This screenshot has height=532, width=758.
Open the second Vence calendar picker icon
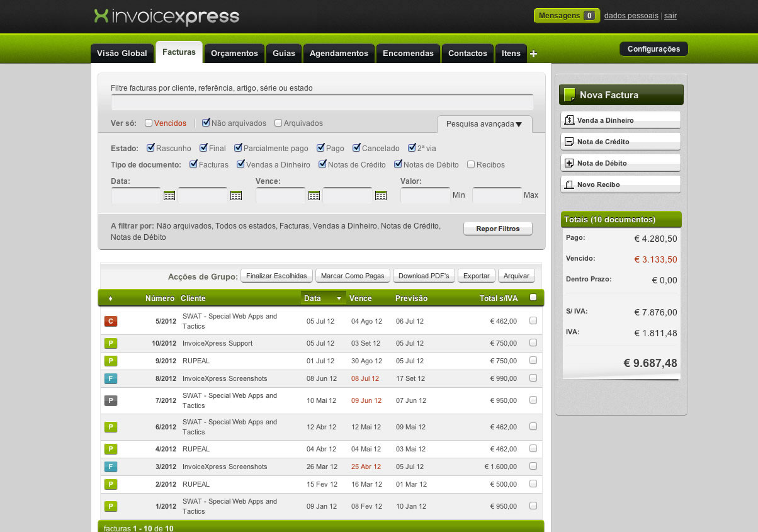tap(381, 196)
